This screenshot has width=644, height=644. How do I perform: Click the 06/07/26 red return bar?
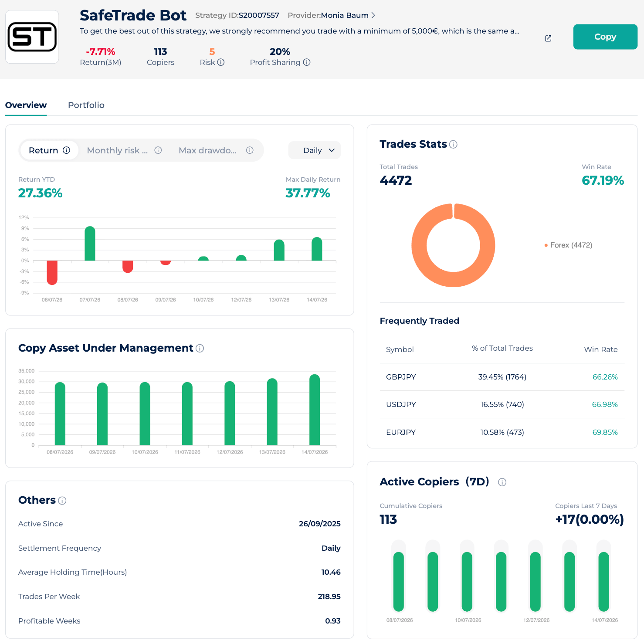tap(52, 273)
